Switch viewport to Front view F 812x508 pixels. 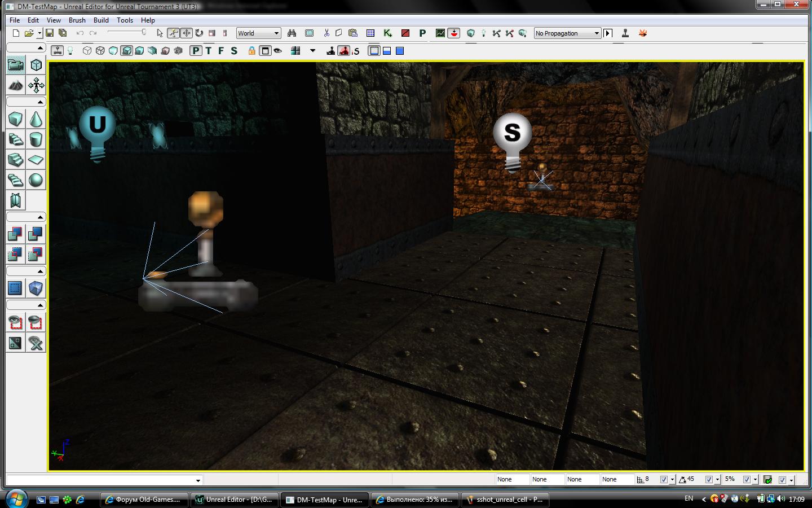click(x=221, y=51)
